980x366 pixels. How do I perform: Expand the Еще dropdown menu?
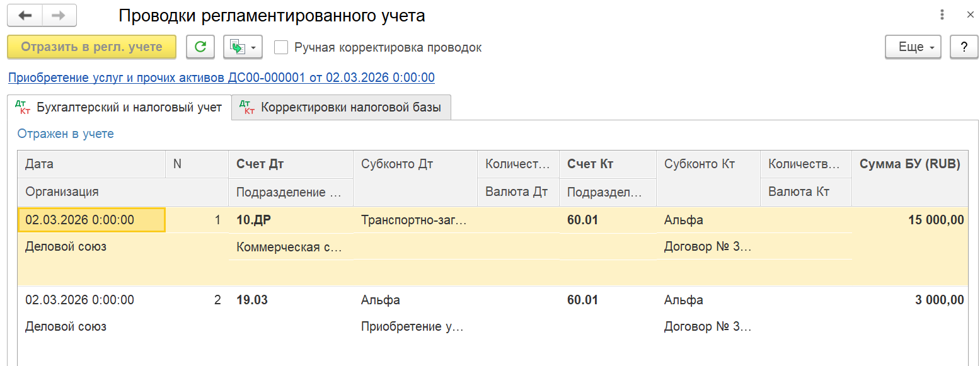(913, 47)
